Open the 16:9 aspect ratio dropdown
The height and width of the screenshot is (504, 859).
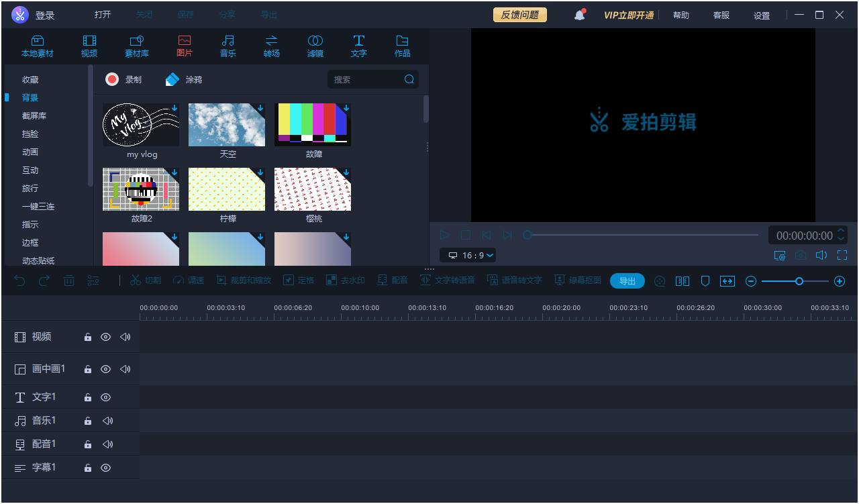[468, 255]
